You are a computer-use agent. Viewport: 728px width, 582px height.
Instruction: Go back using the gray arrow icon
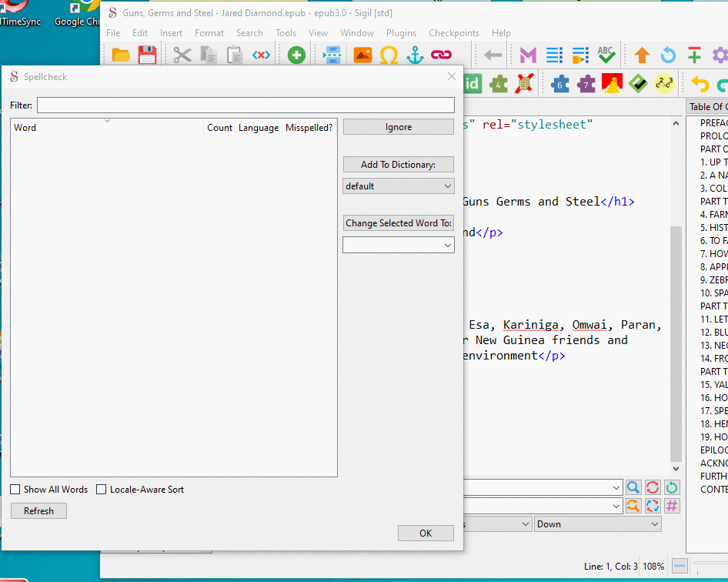493,55
